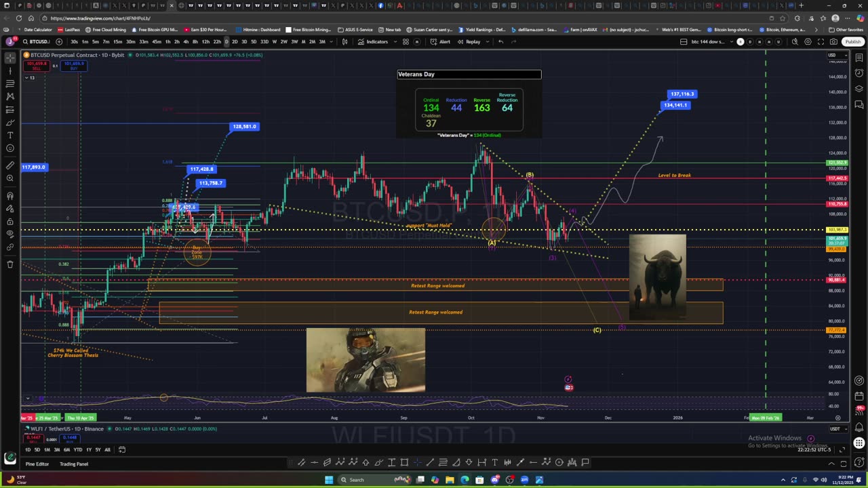Open the user profile avatar menu
Screen dimensions: 868x488
[10, 41]
